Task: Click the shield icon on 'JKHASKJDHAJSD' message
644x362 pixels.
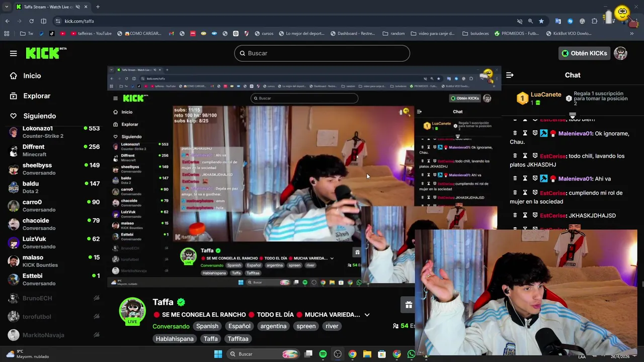Action: 535,215
